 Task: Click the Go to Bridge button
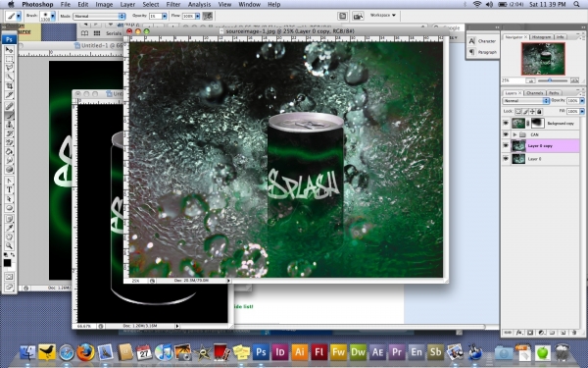(358, 16)
